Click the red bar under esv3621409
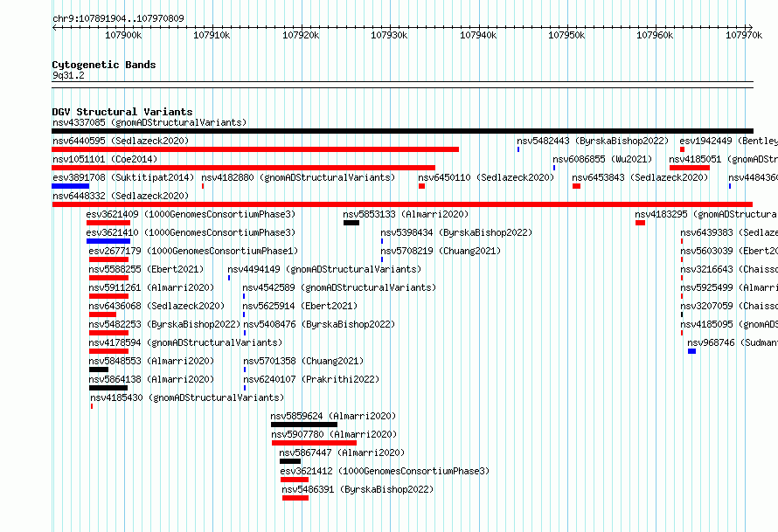The width and height of the screenshot is (778, 532). (x=108, y=223)
